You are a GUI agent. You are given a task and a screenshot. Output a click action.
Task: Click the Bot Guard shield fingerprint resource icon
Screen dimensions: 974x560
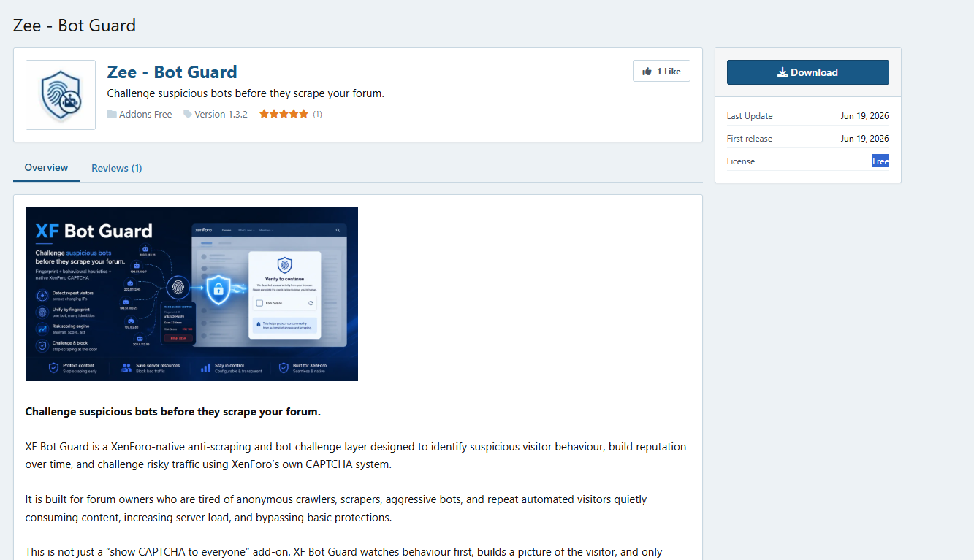point(61,95)
